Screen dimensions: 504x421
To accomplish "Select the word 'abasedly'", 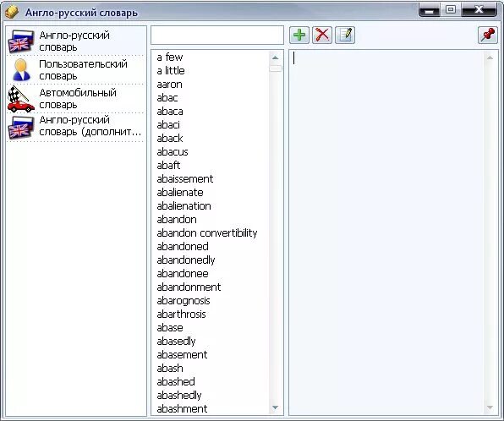I will point(176,342).
